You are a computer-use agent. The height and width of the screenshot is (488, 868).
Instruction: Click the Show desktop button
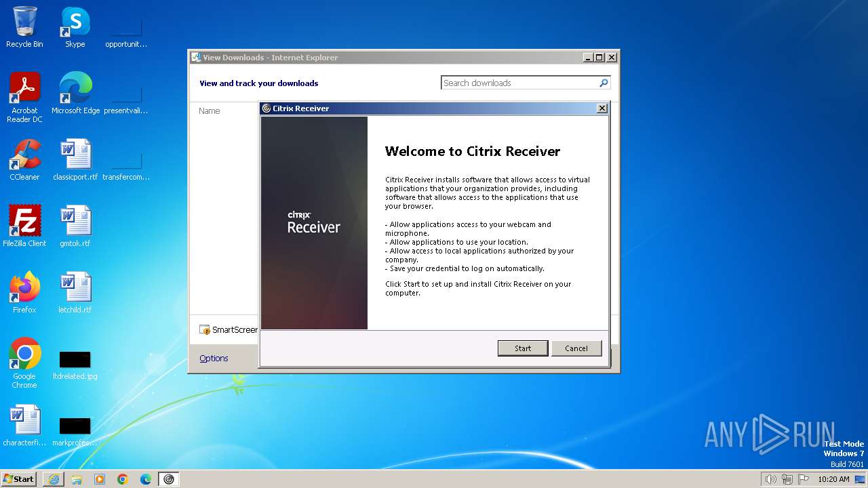(860, 479)
